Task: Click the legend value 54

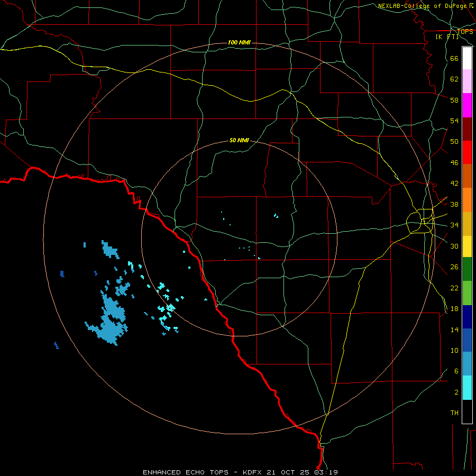Action: pos(454,121)
